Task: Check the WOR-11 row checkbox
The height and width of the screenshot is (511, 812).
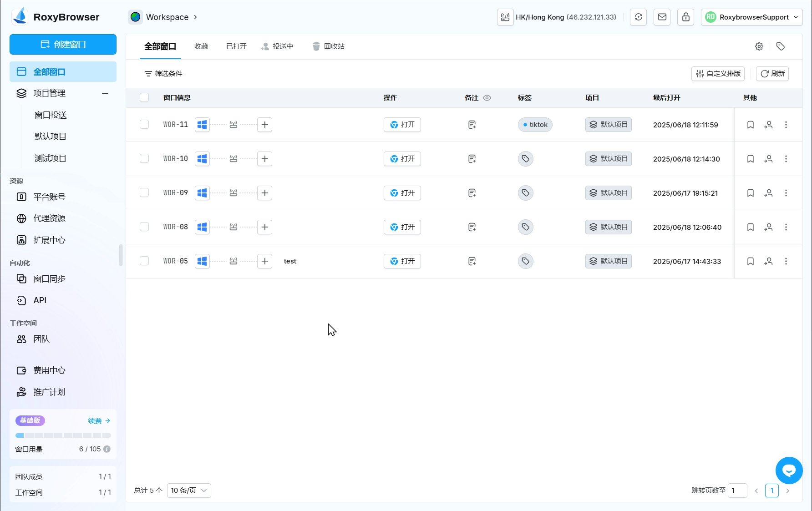Action: click(x=144, y=125)
